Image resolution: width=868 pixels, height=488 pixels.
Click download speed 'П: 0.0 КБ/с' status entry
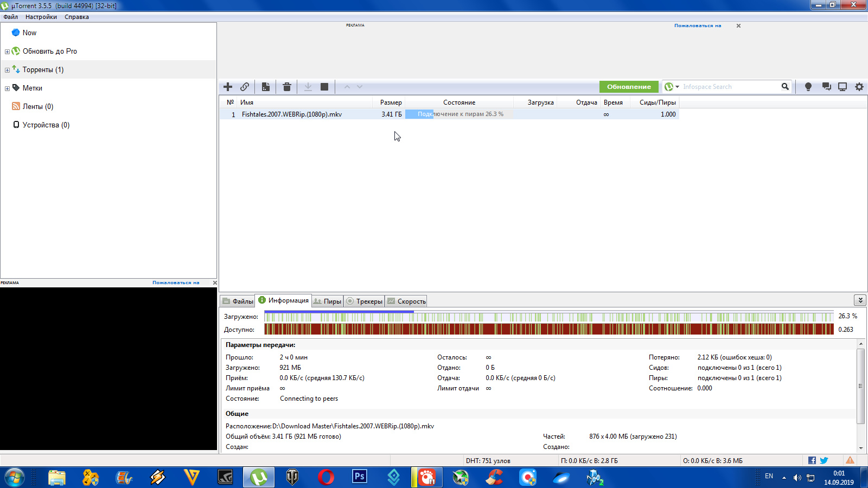(589, 461)
